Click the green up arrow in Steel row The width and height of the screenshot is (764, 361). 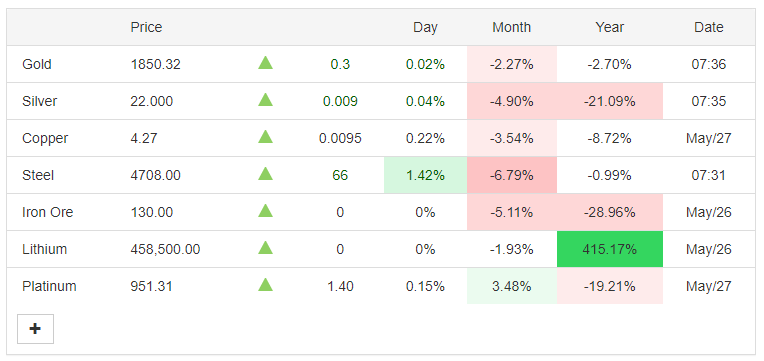265,174
